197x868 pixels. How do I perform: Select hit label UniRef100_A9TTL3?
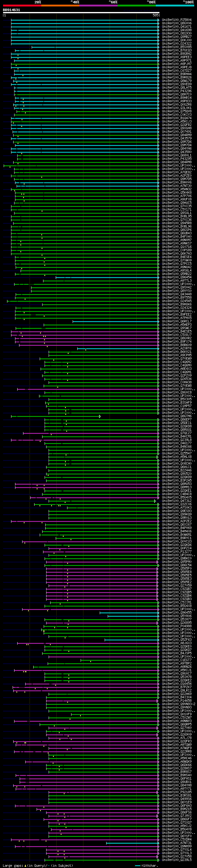coord(177,281)
